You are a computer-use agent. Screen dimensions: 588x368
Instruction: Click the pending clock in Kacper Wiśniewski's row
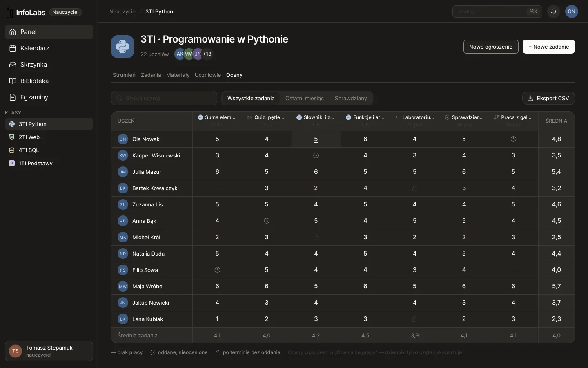point(316,155)
